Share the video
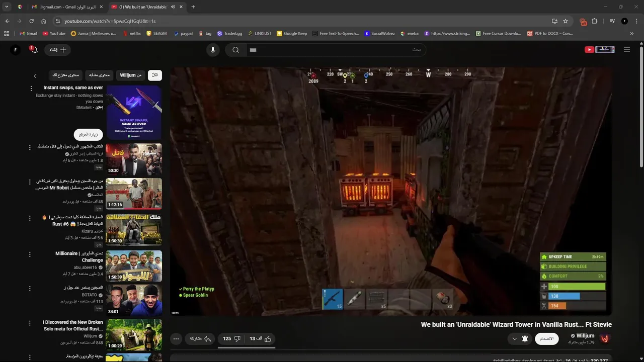This screenshot has width=644, height=362. 200,339
